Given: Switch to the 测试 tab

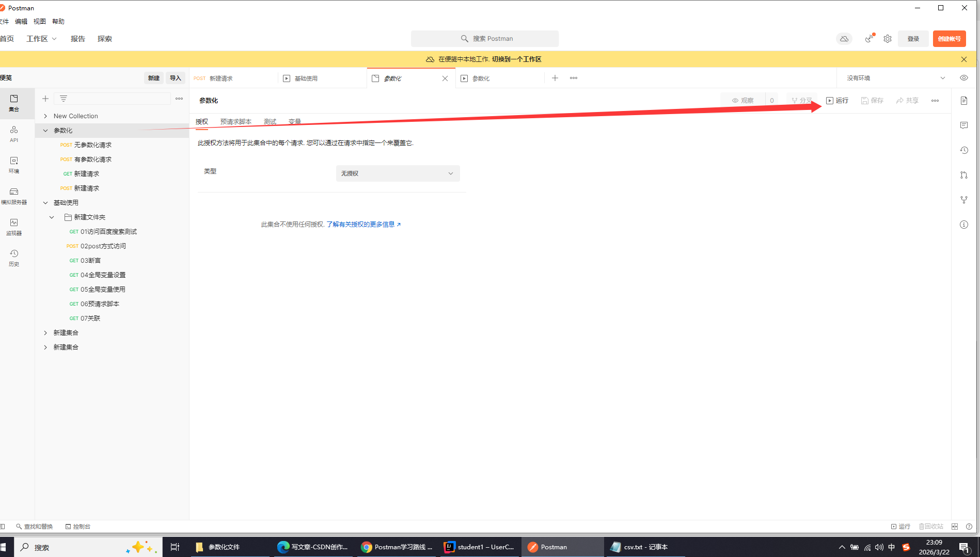Looking at the screenshot, I should pos(270,122).
